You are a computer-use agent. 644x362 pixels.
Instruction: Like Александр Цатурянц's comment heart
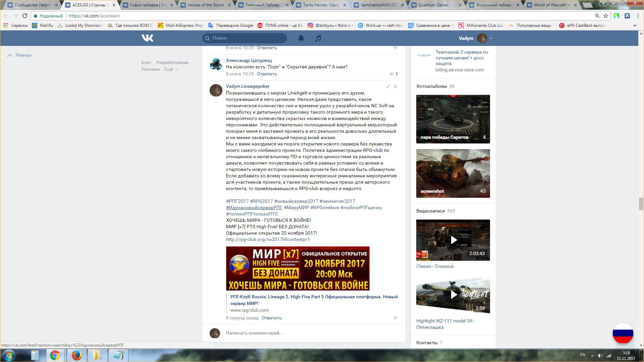[x=391, y=74]
